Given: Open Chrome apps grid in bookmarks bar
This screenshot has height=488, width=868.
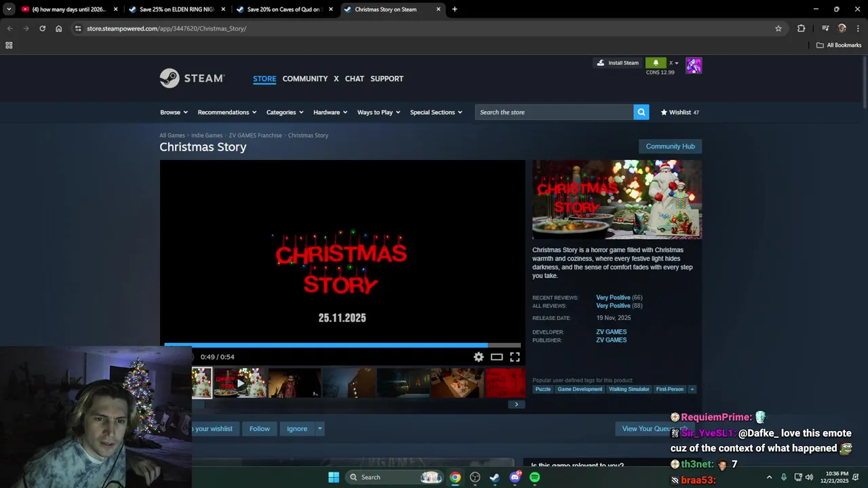Looking at the screenshot, I should [9, 45].
